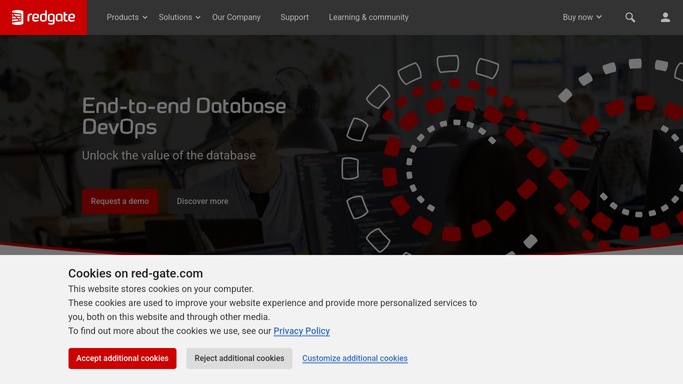Viewport: 683px width, 384px height.
Task: Open the search magnifier icon
Action: pos(630,17)
